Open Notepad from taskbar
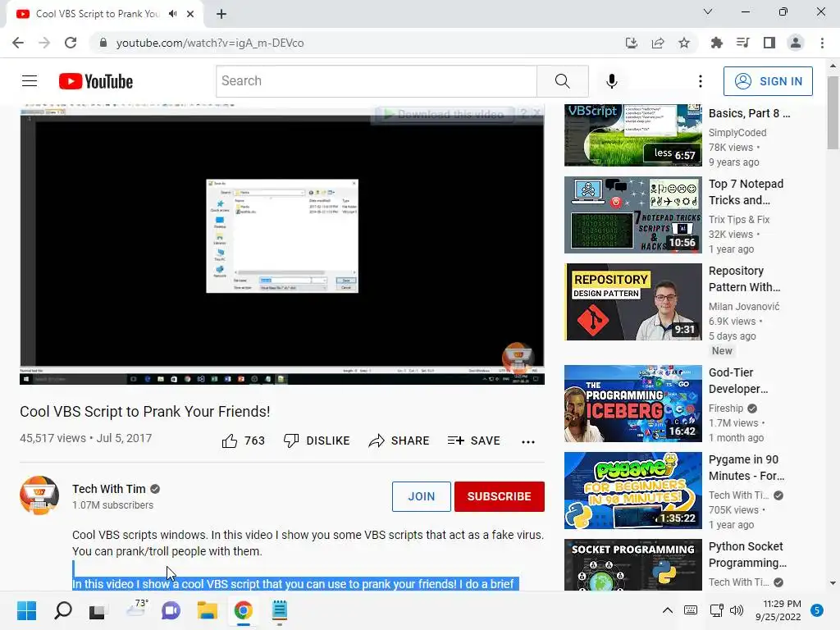This screenshot has height=630, width=840. 280,610
